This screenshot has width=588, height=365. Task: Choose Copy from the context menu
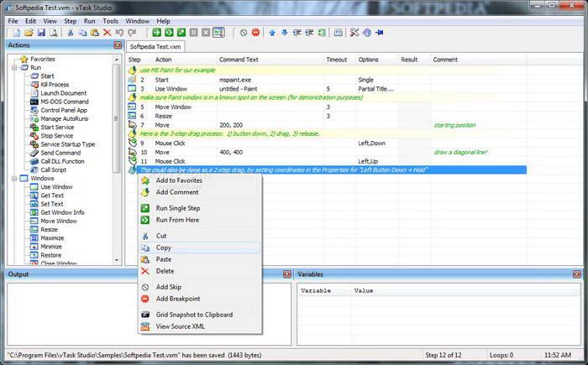[165, 248]
